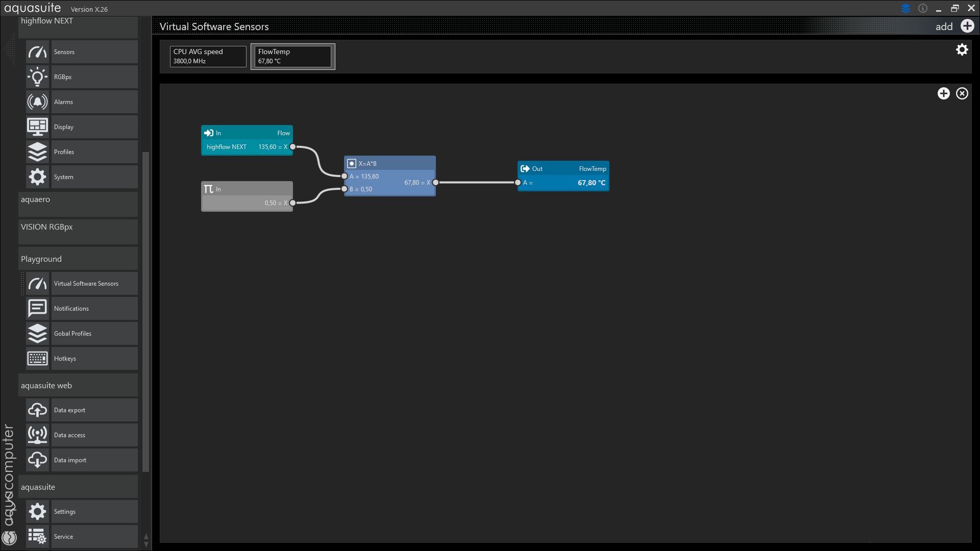Open sensor list settings gear icon

pos(962,49)
